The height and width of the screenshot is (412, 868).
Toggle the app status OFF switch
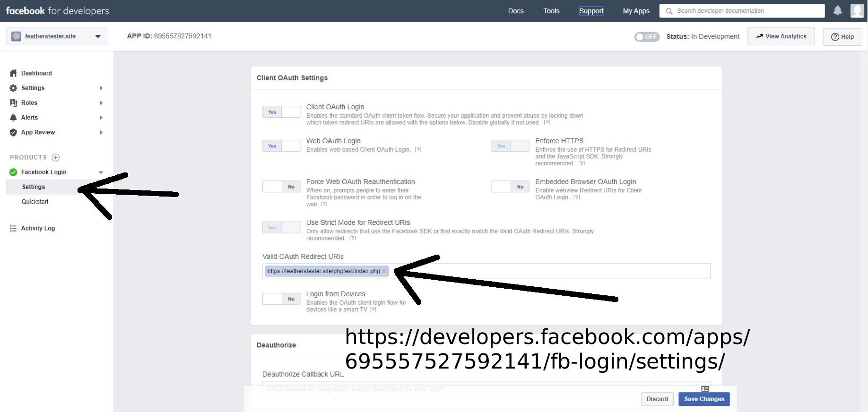coord(647,36)
